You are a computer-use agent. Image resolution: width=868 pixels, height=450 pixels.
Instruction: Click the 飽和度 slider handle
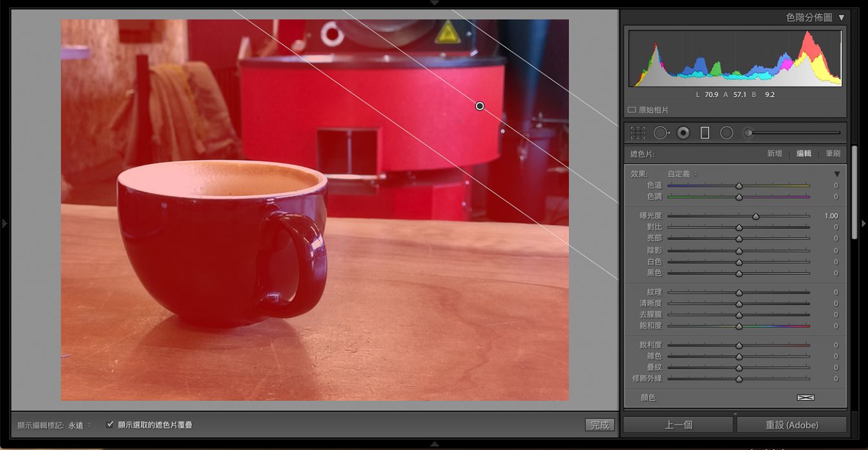point(739,326)
